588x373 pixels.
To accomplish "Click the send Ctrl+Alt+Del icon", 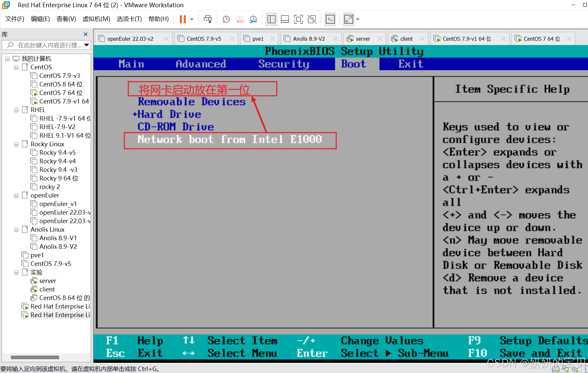I will (208, 19).
